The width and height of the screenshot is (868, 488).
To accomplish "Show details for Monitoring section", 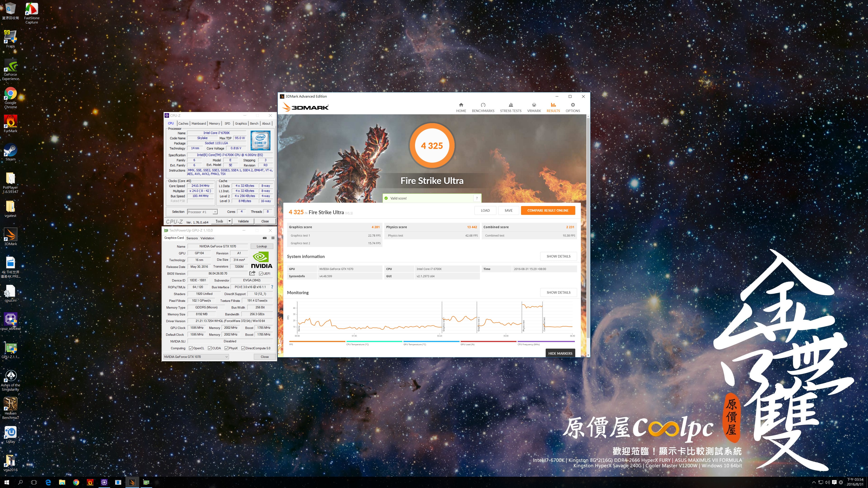I will pos(558,292).
